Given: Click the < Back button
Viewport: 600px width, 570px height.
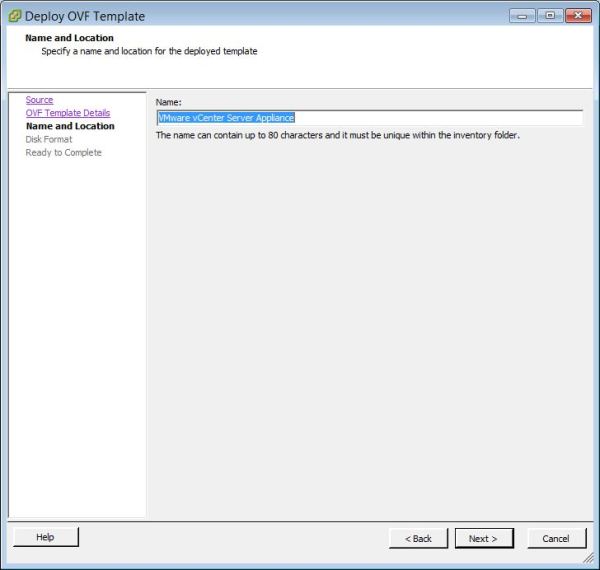Looking at the screenshot, I should pos(418,538).
